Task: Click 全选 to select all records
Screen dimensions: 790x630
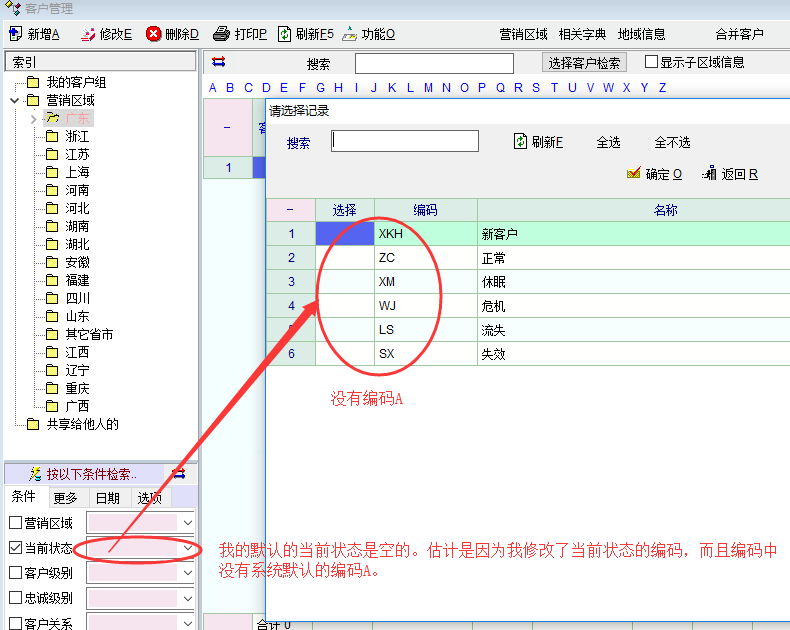Action: point(608,143)
